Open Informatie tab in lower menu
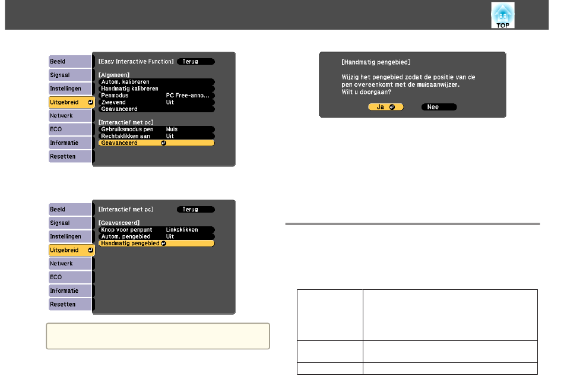Viewport: 564px width, 392px height. [70, 291]
